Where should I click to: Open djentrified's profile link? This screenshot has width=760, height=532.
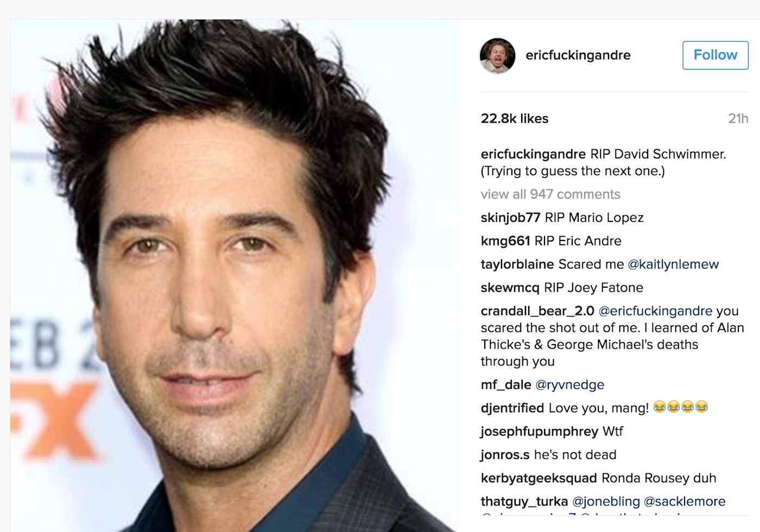[512, 408]
